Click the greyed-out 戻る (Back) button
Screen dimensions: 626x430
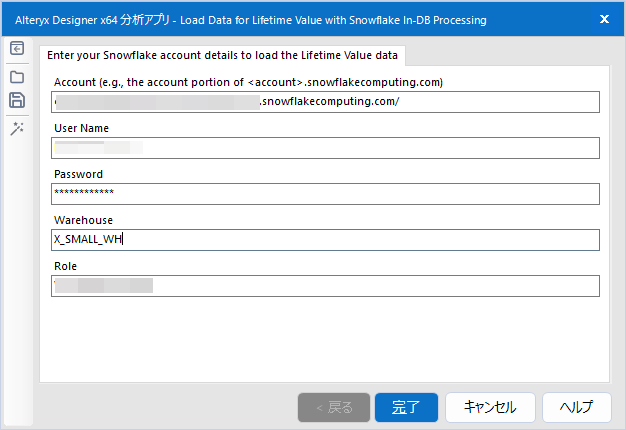click(333, 407)
